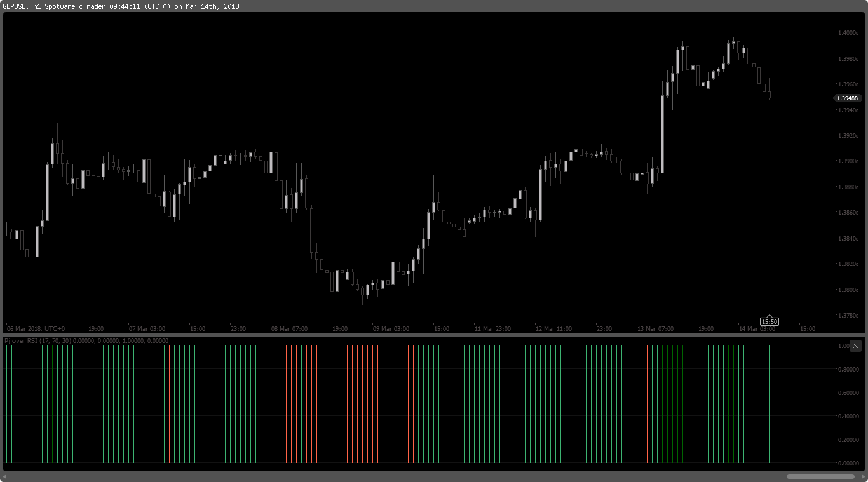The height and width of the screenshot is (482, 868).
Task: Click the 14 Mar 03:00 time axis label
Action: click(757, 329)
